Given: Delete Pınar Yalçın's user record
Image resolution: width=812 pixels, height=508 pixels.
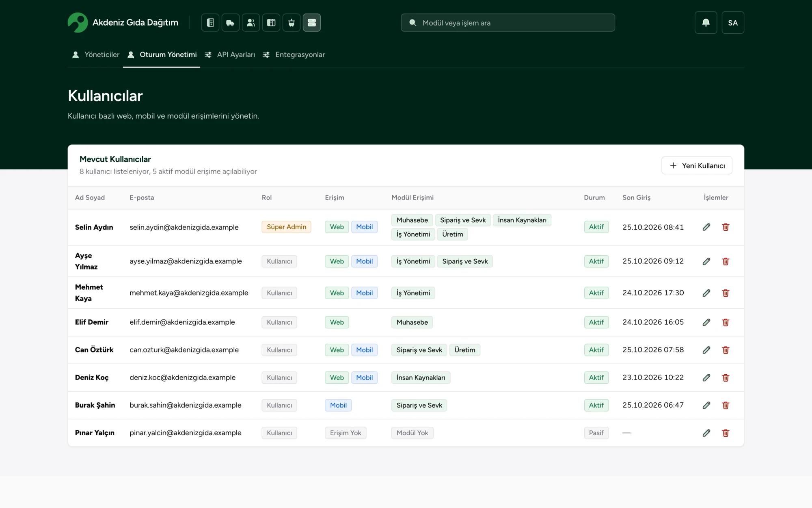Looking at the screenshot, I should 726,433.
